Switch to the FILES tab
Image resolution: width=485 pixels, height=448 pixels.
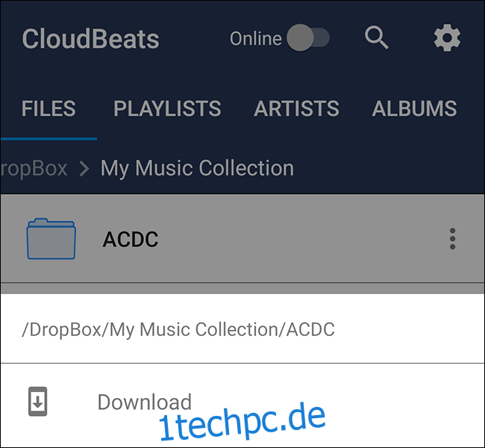pos(48,109)
